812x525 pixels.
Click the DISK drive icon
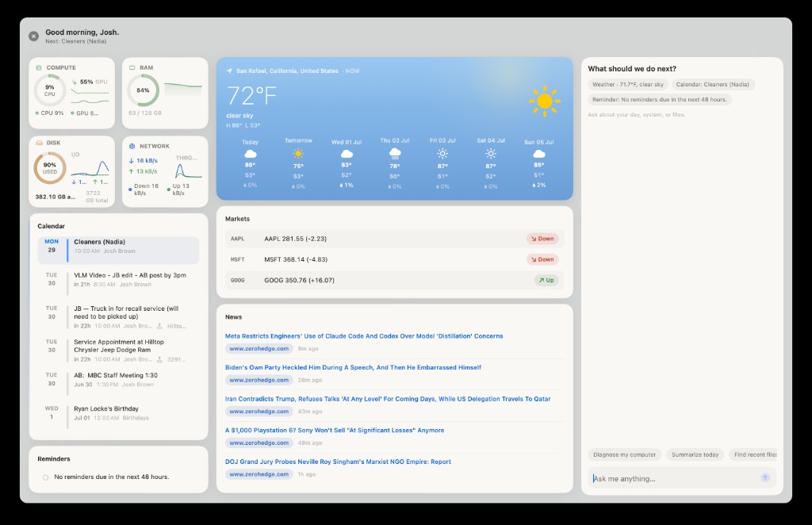(x=40, y=143)
